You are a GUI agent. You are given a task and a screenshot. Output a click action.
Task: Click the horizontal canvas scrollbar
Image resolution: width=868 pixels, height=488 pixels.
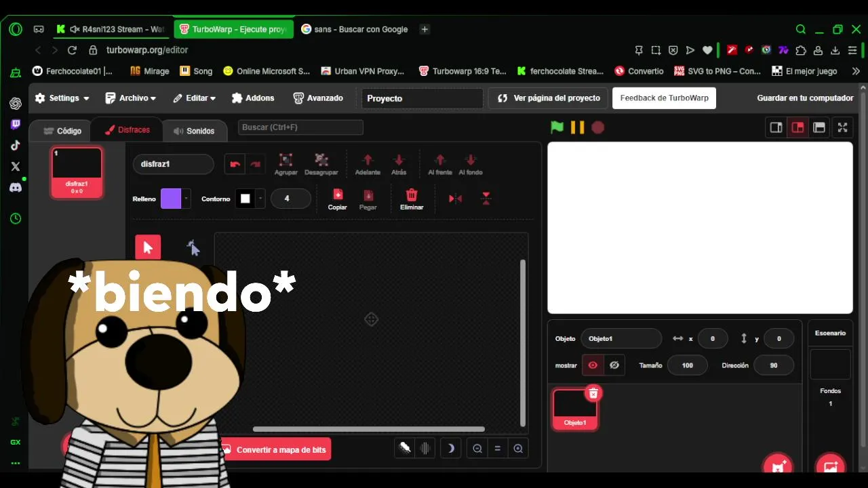click(369, 429)
